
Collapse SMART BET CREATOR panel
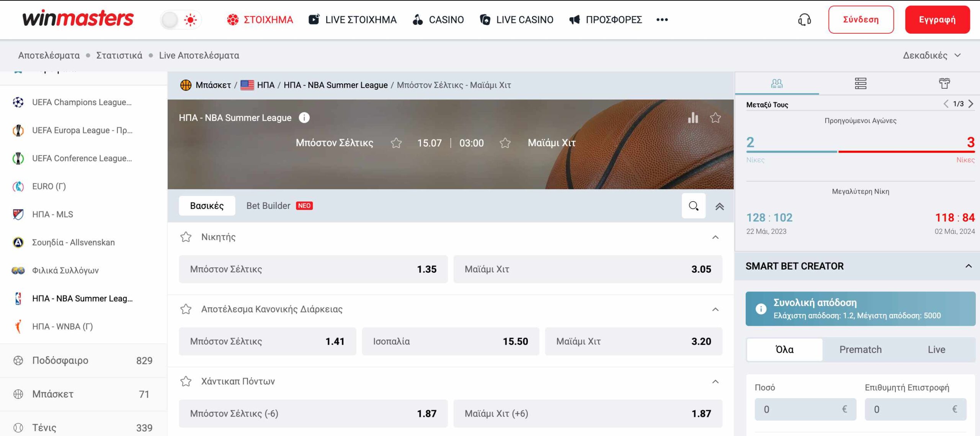click(969, 266)
